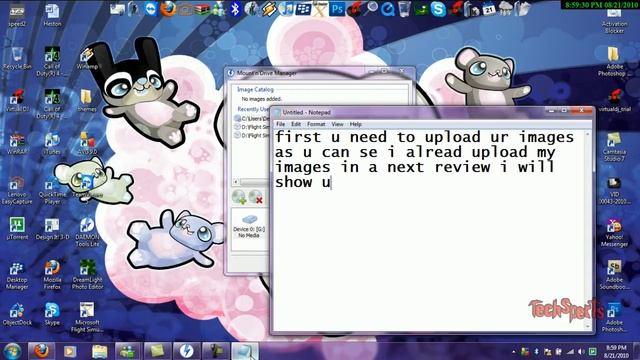Click the calendar icon in top dock

489,9
